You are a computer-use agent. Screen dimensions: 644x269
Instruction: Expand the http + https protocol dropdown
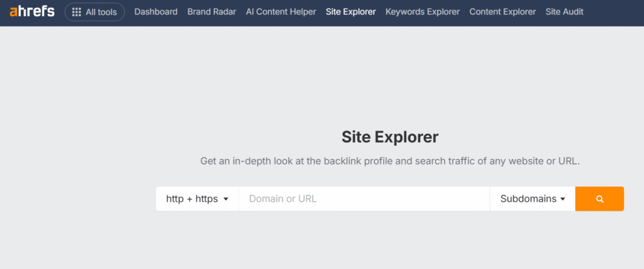coord(197,199)
